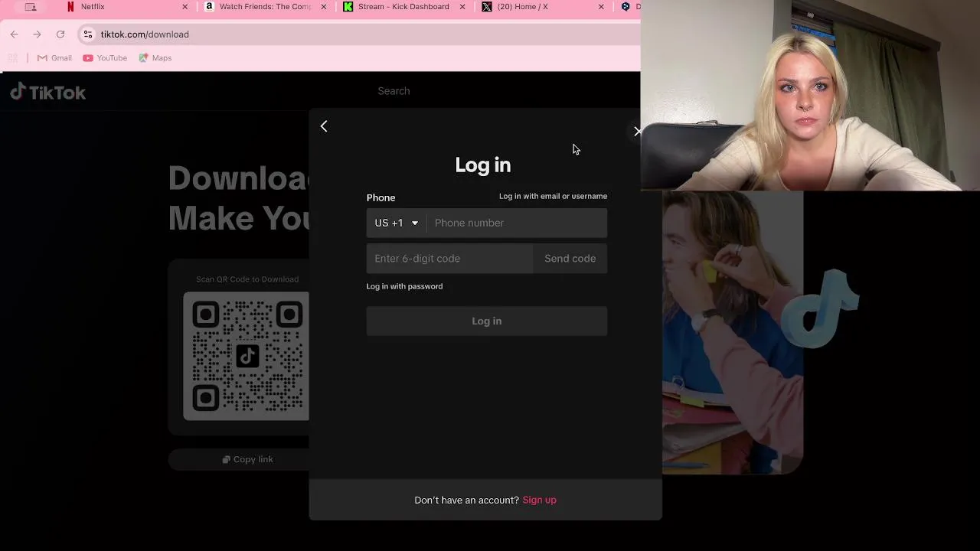Click the browser forward arrow
980x551 pixels.
(37, 34)
